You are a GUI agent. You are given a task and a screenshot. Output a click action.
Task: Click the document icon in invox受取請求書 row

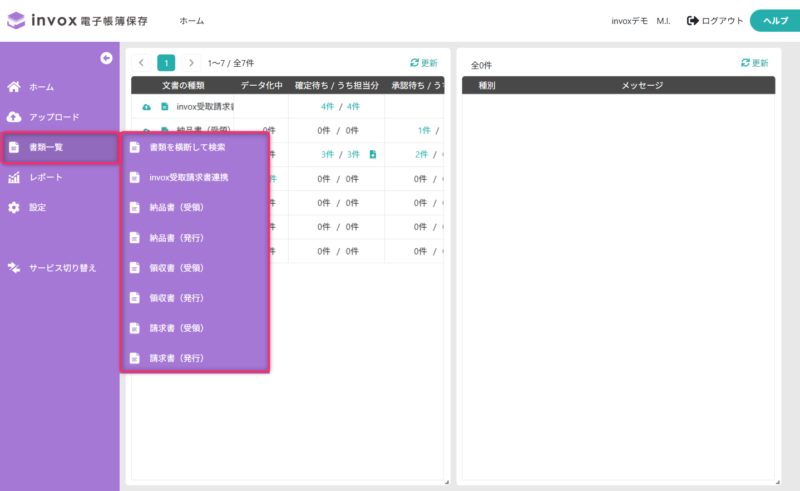tap(164, 107)
